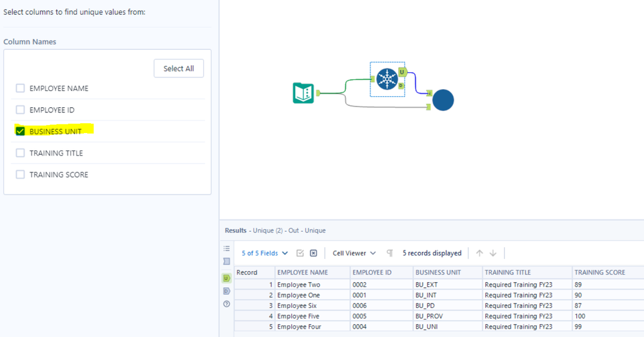Uncheck the BUSINESS UNIT checkbox
The height and width of the screenshot is (337, 644).
20,131
